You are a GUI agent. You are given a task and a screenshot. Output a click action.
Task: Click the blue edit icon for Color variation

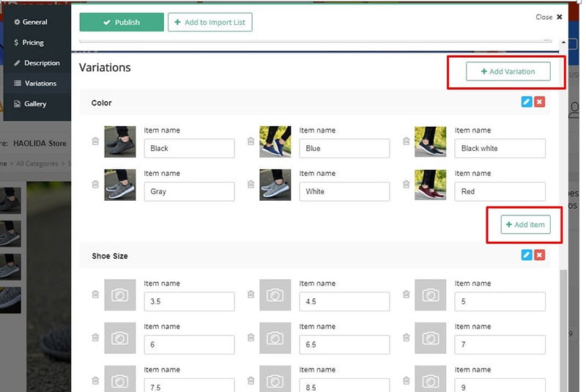[x=526, y=102]
